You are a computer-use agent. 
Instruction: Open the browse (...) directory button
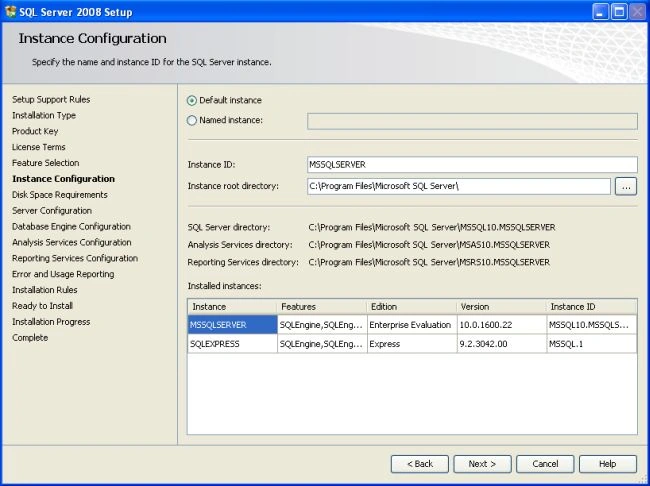tap(626, 187)
